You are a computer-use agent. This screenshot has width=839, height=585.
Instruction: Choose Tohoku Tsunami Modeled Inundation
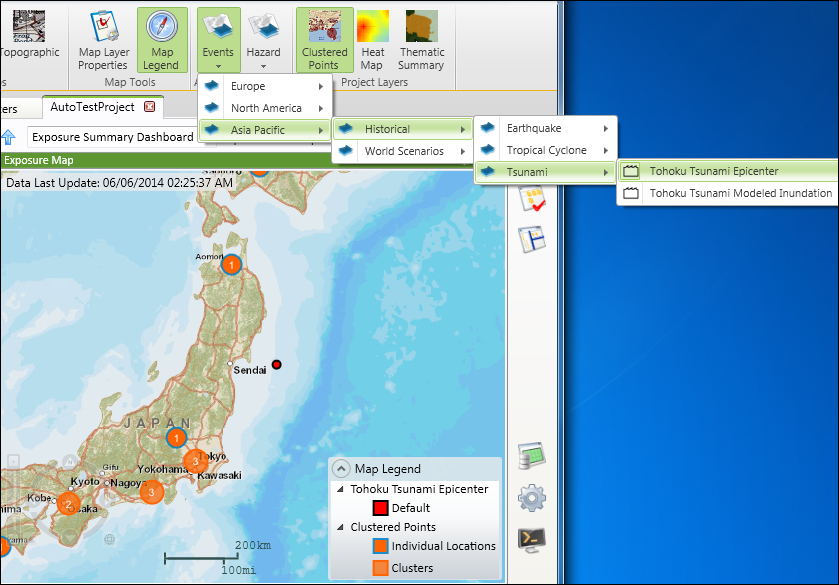[x=740, y=193]
